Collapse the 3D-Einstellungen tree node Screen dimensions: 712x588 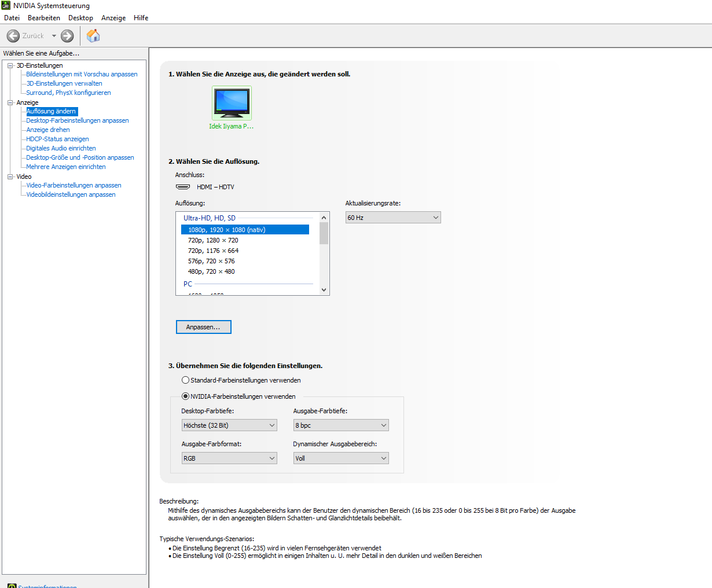coord(10,65)
